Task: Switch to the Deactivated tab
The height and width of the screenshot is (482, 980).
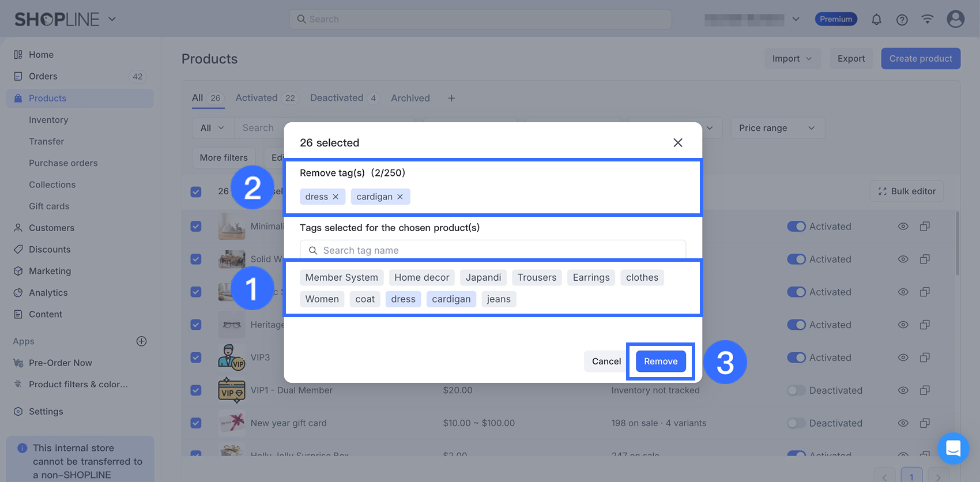Action: [345, 98]
